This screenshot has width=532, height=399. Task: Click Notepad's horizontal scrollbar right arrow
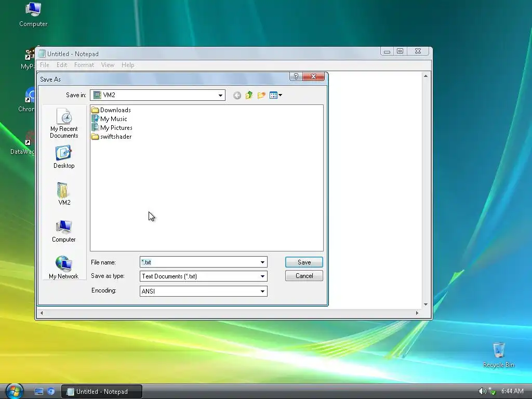[x=417, y=313]
